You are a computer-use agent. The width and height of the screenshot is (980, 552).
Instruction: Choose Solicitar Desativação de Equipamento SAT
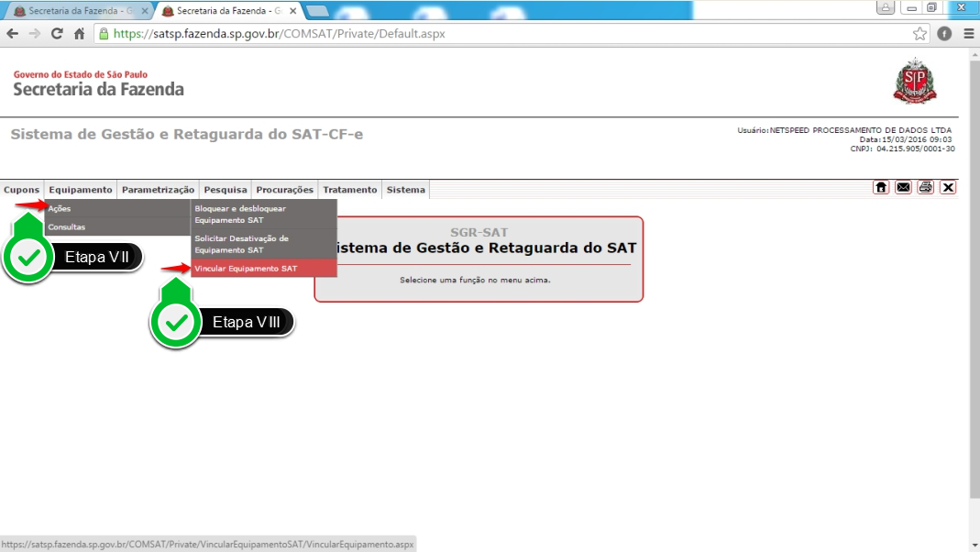(x=264, y=245)
